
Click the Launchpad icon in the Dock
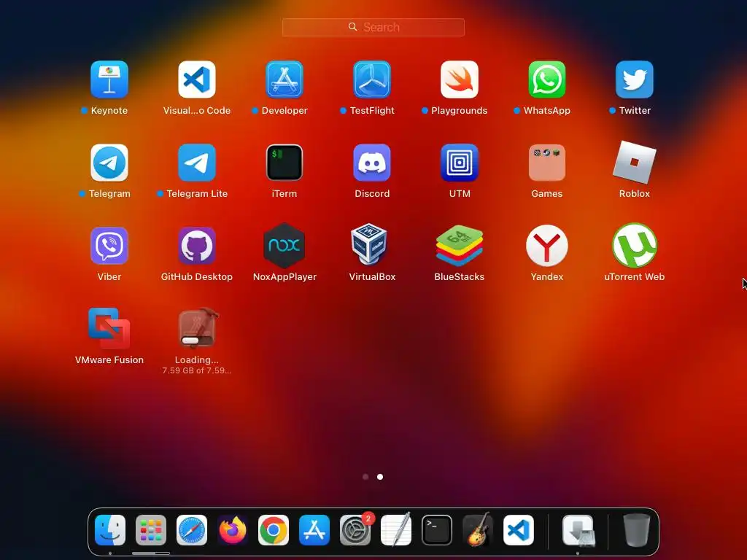(151, 530)
